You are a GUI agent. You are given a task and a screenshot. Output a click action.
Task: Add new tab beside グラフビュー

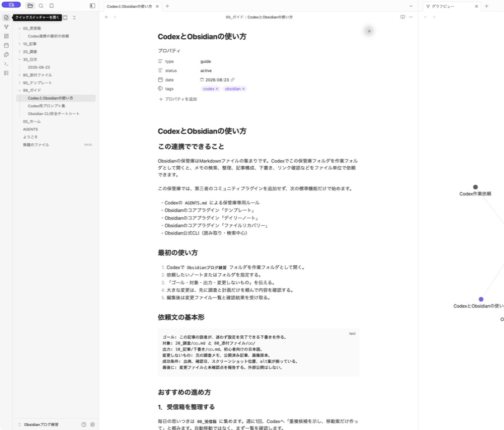pyautogui.click(x=487, y=6)
